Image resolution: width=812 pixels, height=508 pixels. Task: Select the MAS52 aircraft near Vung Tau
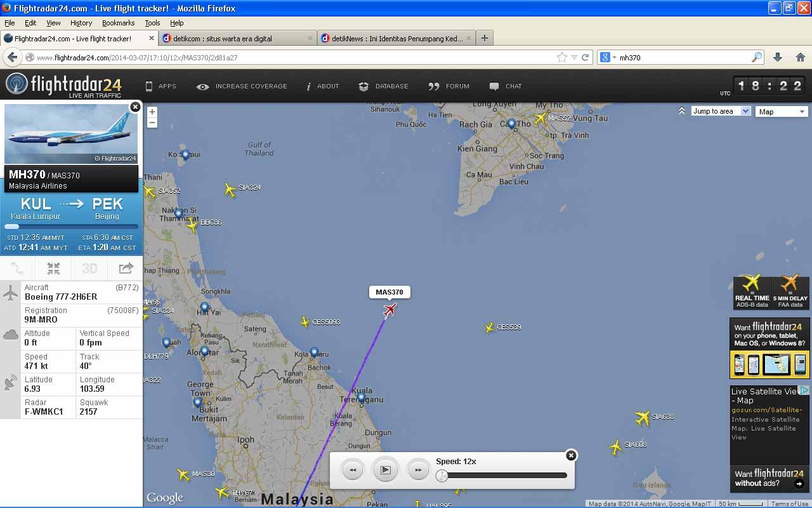coord(540,118)
